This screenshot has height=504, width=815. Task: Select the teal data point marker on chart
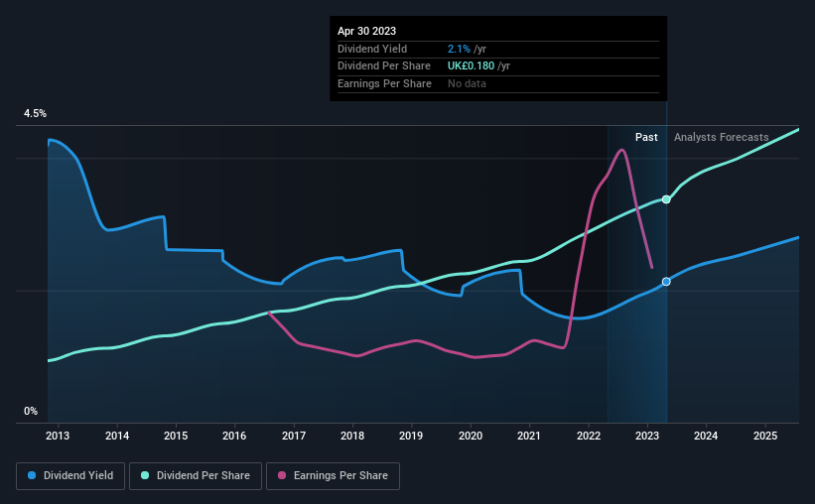click(x=666, y=199)
